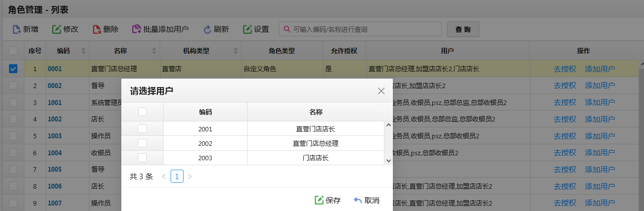Viewport: 644px width, 211px height.
Task: Click 添加用户 link in the 0002 row
Action: coord(600,86)
